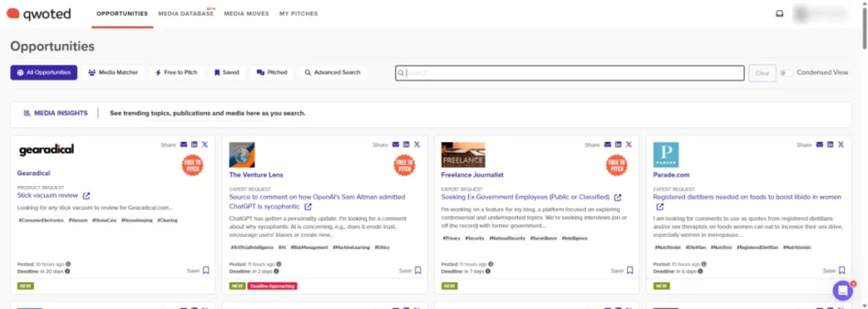Filter by Free to Pitch
This screenshot has width=868, height=309.
176,73
